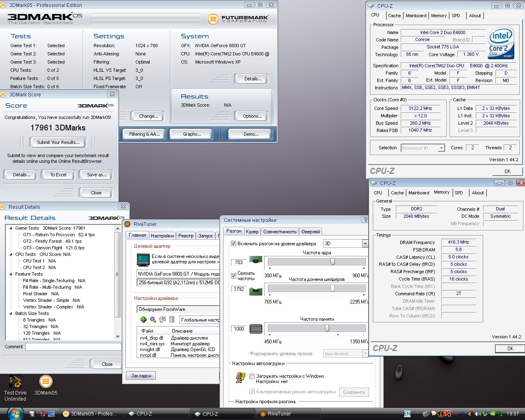
Task: Open the 3DMark05 desktop shortcut
Action: (x=46, y=386)
